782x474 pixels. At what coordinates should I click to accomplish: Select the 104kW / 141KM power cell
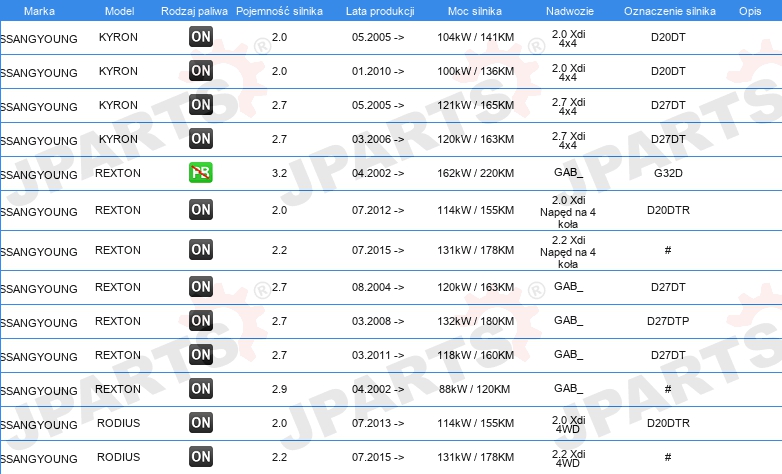475,37
